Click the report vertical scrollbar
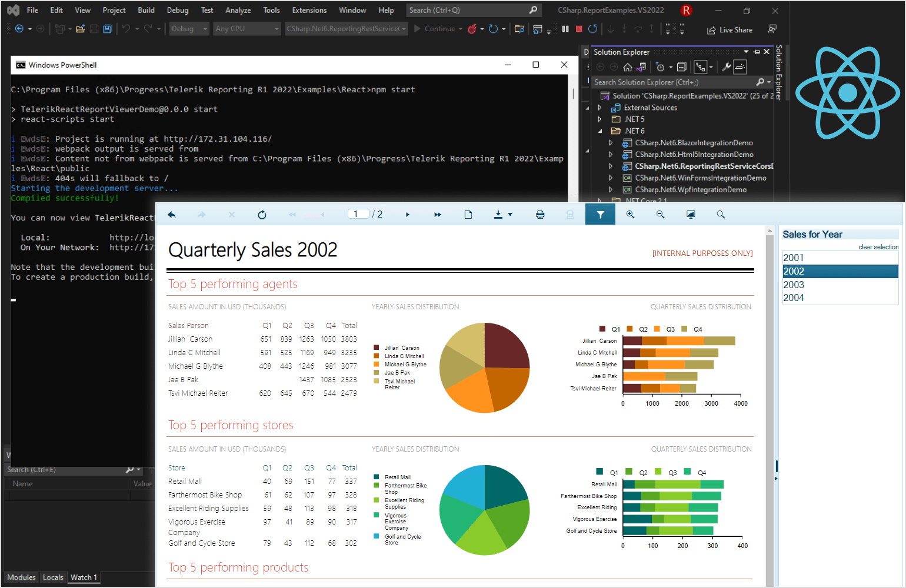Image resolution: width=906 pixels, height=588 pixels. (770, 406)
